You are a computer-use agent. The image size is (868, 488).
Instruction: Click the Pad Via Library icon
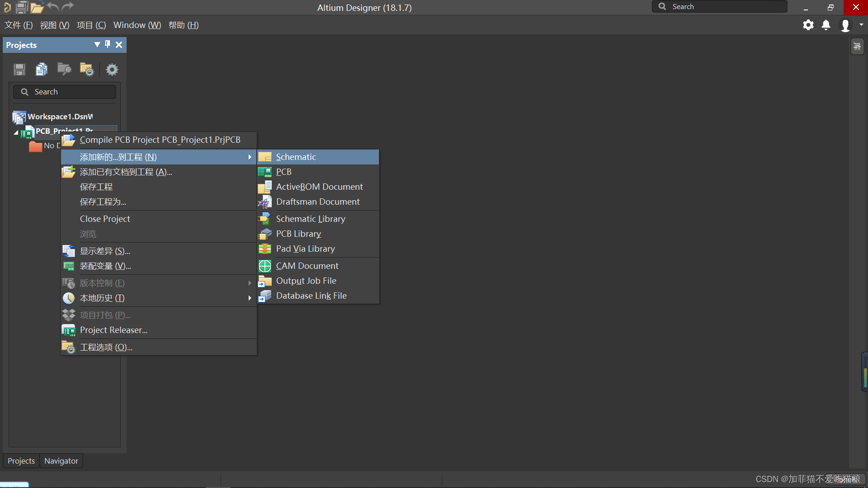(265, 249)
